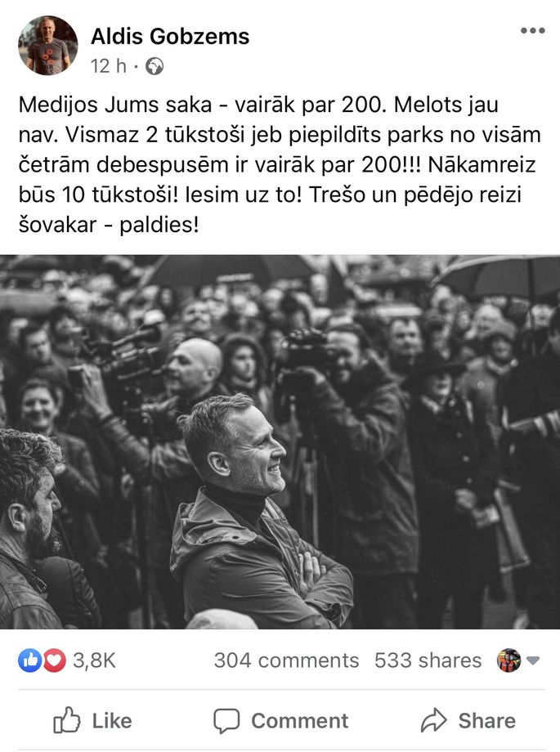560x752 pixels.
Task: Tap the thumbs-up outline icon beside Like
Action: 67,720
